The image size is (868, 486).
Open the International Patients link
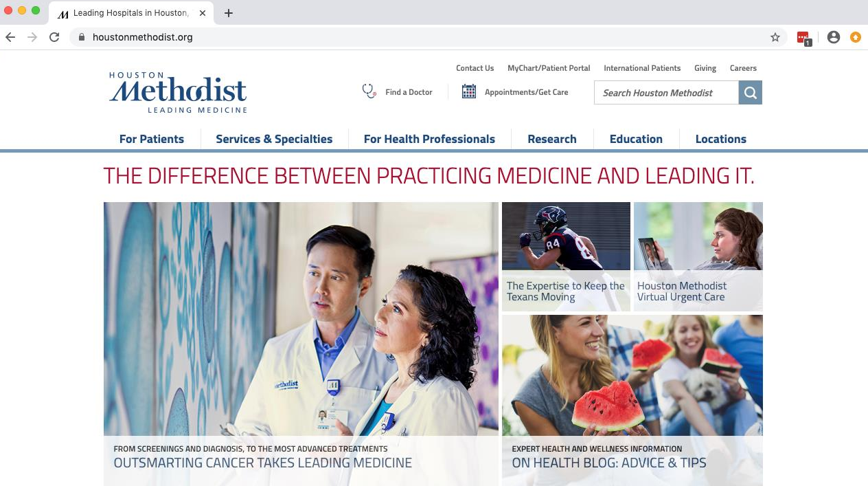pos(642,68)
